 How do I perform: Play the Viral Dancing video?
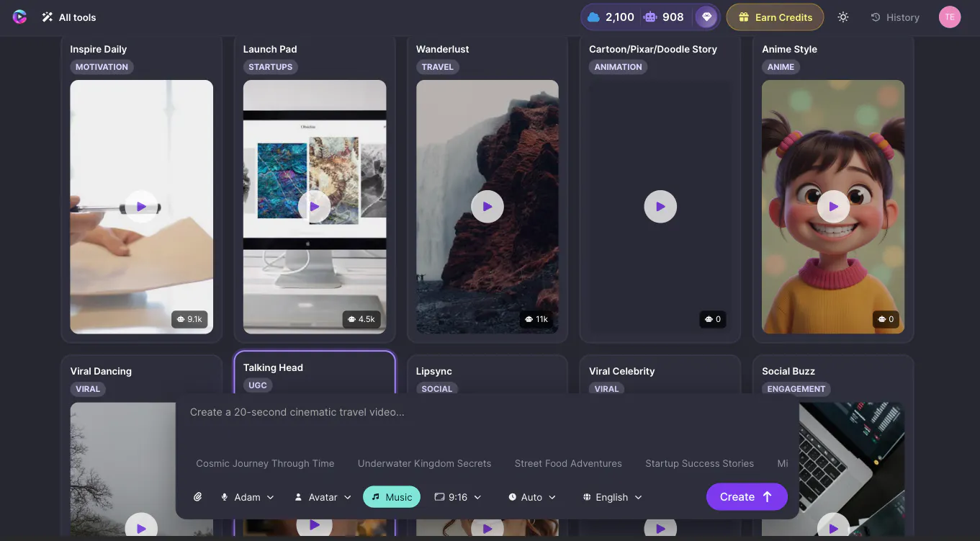coord(141,528)
